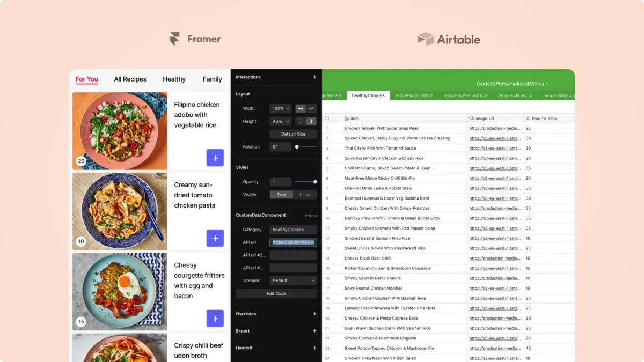Click the Opacity value field

point(281,182)
